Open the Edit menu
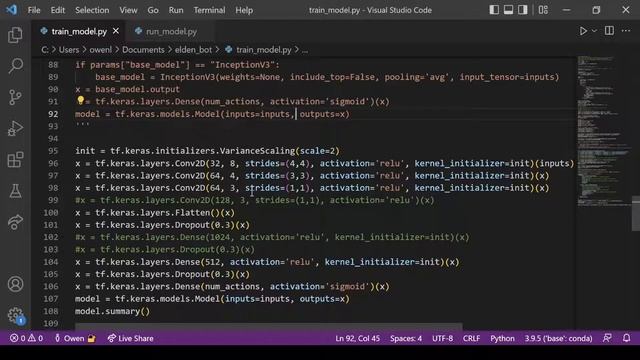The width and height of the screenshot is (640, 360). coord(58,10)
